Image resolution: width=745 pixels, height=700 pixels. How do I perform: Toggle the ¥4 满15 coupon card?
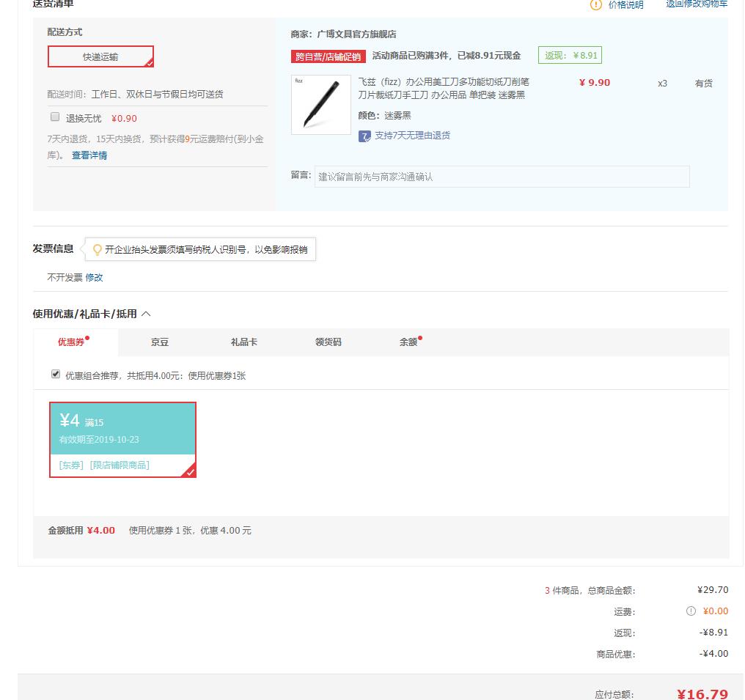pos(122,439)
